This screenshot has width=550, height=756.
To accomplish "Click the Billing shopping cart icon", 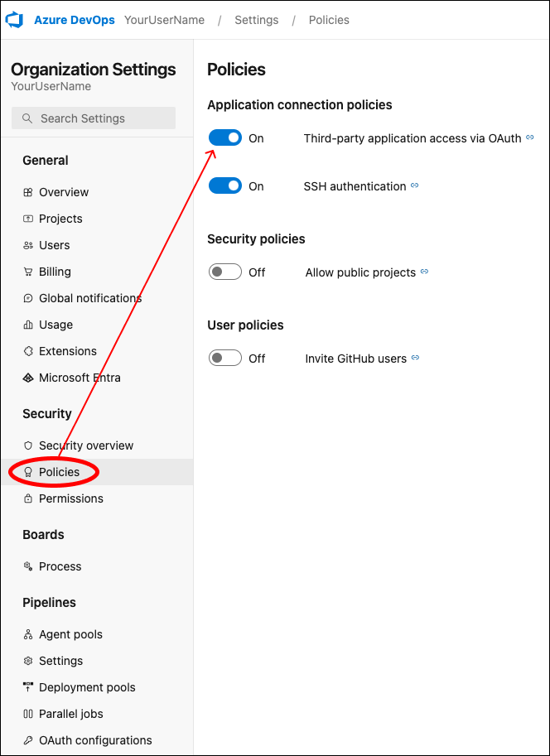I will point(28,272).
